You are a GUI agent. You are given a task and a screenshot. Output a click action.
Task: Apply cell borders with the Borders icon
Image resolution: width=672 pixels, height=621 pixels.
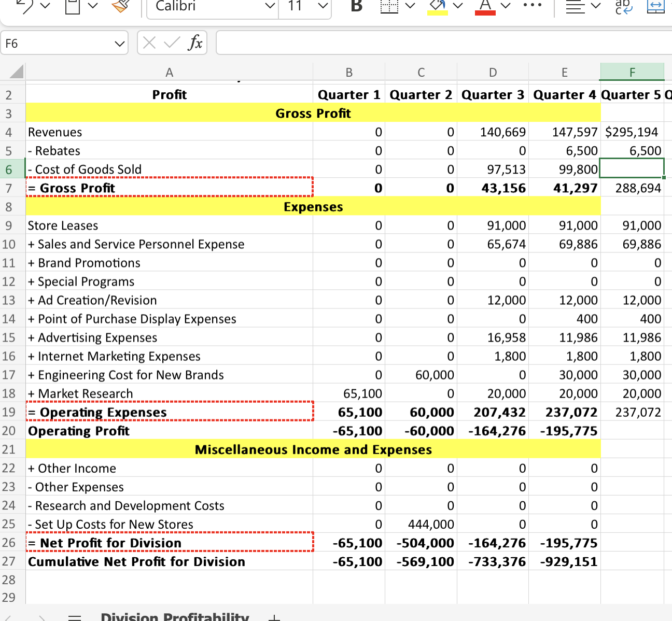pyautogui.click(x=389, y=6)
